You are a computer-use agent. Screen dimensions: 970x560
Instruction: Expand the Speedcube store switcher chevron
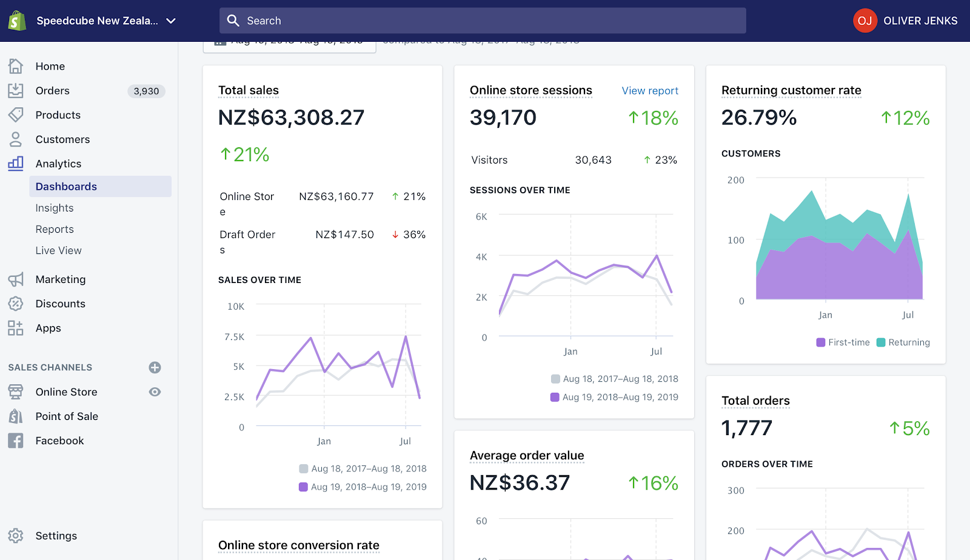pyautogui.click(x=171, y=21)
